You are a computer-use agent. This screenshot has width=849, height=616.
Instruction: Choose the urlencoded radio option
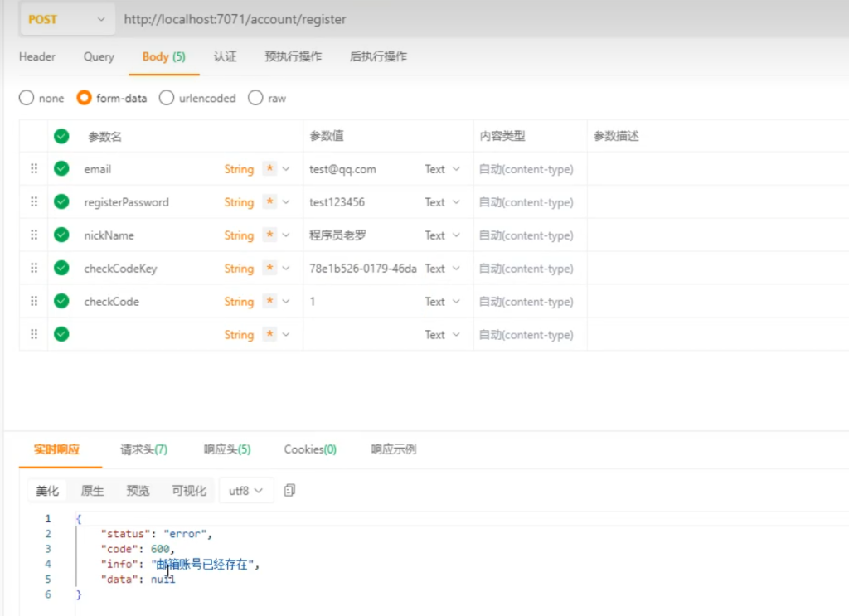(167, 98)
